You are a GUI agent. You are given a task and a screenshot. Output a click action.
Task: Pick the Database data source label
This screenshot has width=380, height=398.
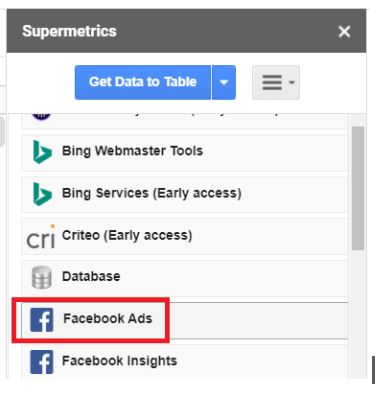point(91,276)
